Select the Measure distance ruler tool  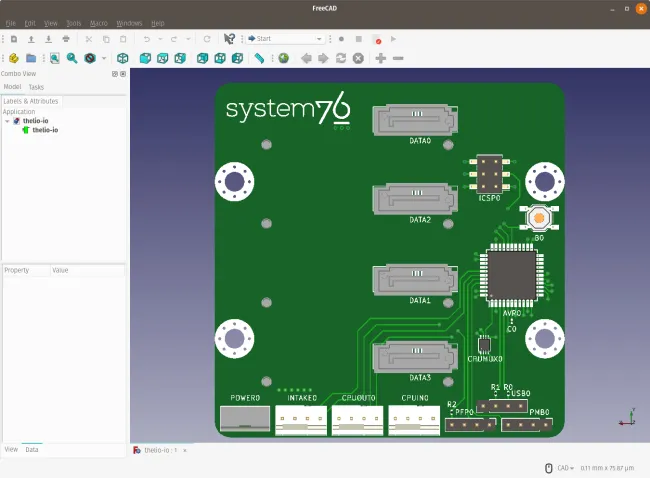click(x=260, y=58)
